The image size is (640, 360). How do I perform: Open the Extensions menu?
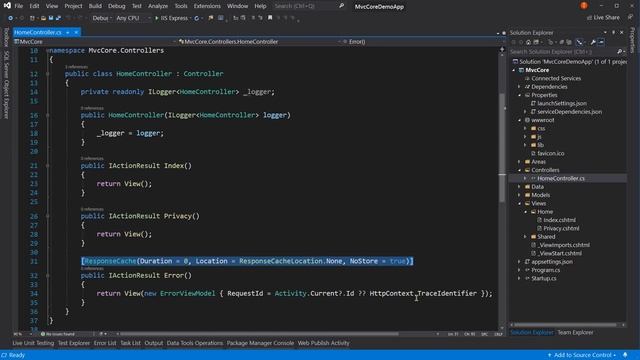pyautogui.click(x=207, y=6)
